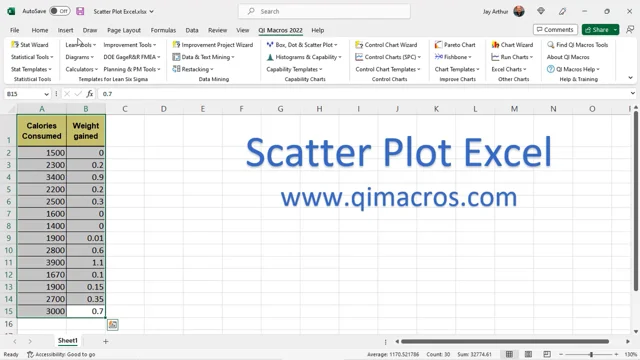Switch to Normal view in status bar

[509, 354]
